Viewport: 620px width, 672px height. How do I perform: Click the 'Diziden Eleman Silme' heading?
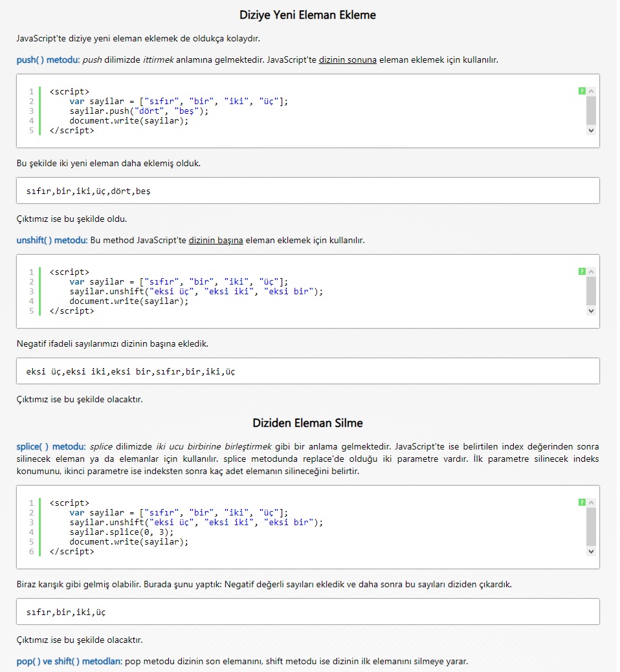pos(307,423)
